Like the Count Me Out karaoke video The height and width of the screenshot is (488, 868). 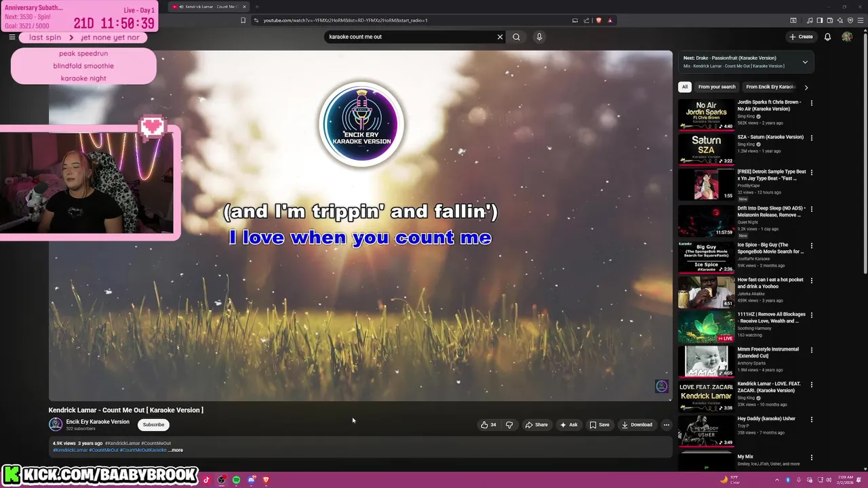pos(488,425)
